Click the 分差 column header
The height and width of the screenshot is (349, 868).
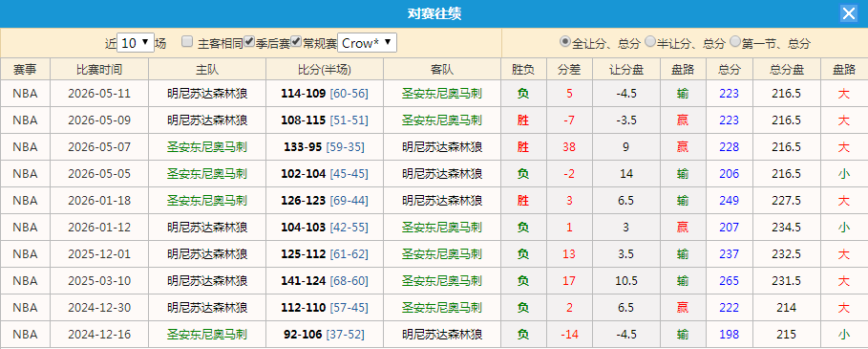click(569, 69)
